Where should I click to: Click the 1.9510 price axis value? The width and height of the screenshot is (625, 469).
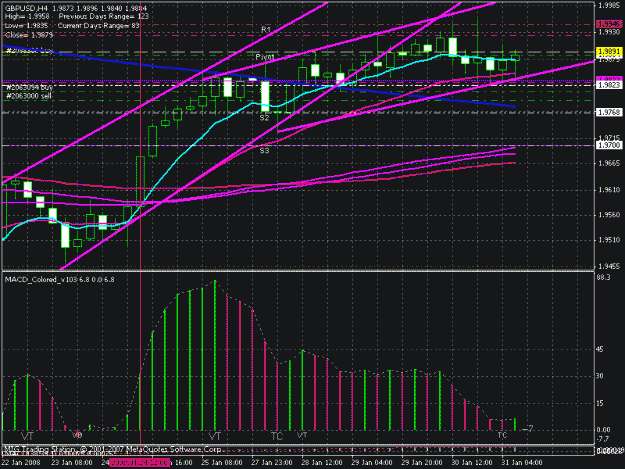(x=609, y=240)
